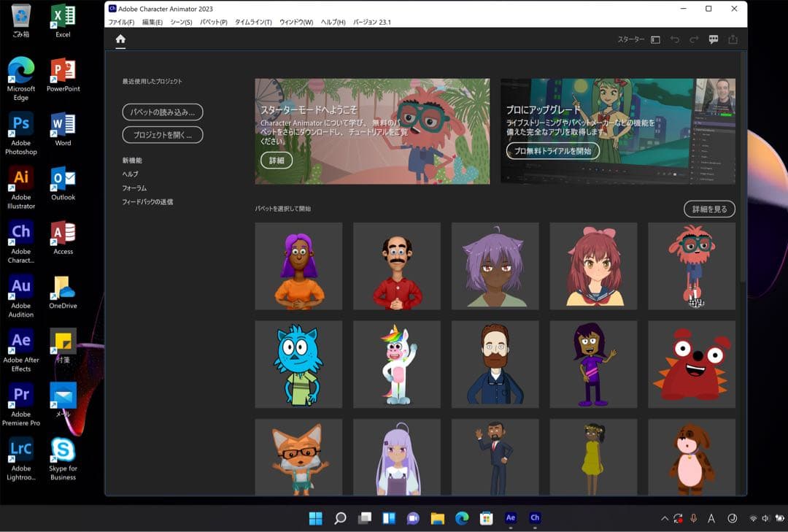Open Word desktop shortcut
The width and height of the screenshot is (788, 532).
[63, 130]
